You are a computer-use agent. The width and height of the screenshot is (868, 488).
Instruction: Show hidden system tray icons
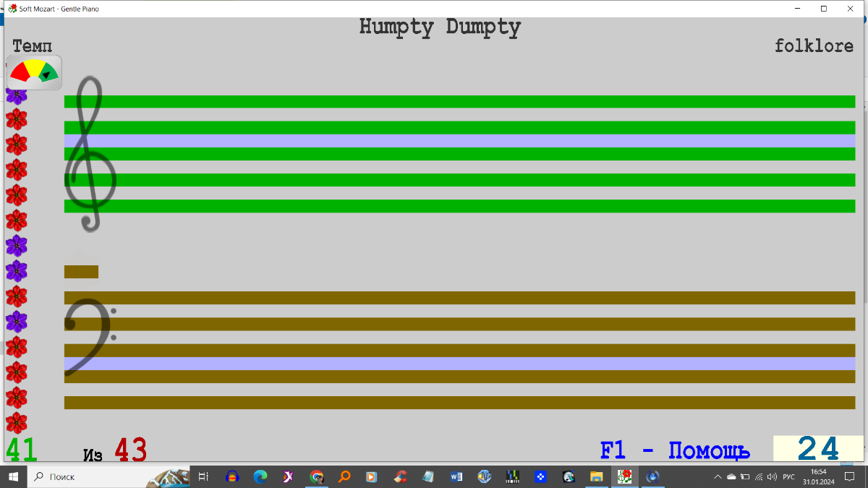[x=718, y=476]
